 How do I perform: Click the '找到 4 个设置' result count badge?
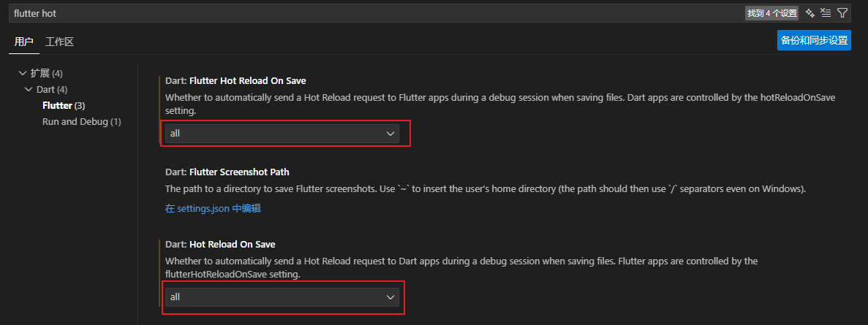pyautogui.click(x=772, y=13)
